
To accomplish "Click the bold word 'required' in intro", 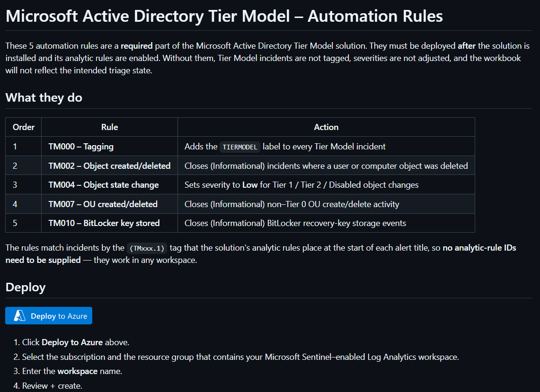I will tap(136, 46).
